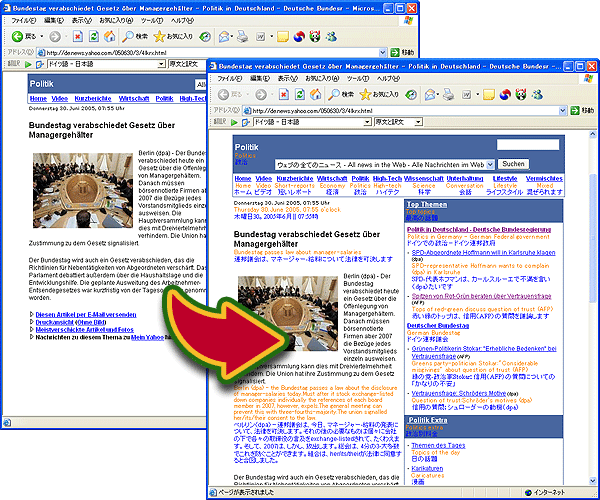Open Kurzberichte link in front window
The image size is (600, 500).
click(x=295, y=179)
